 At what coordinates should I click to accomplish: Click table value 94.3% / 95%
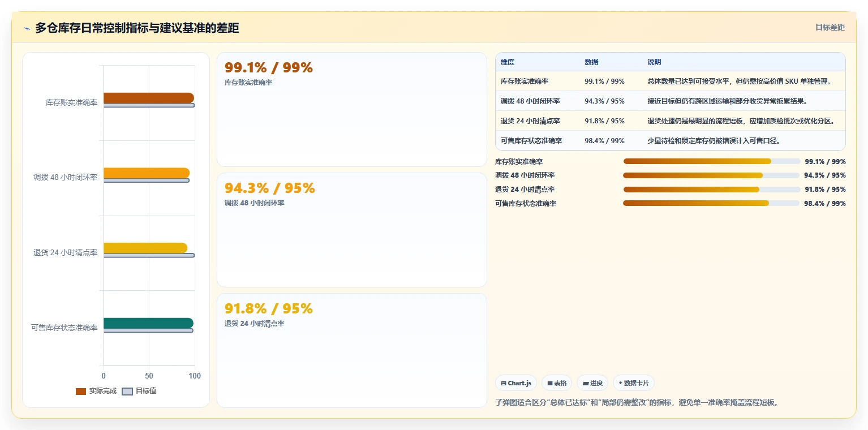(x=604, y=101)
